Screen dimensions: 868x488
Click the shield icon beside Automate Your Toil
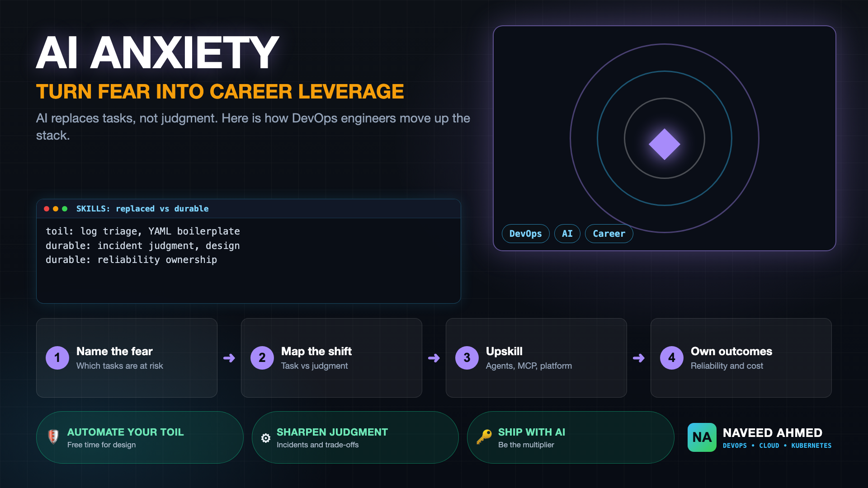[x=53, y=437]
